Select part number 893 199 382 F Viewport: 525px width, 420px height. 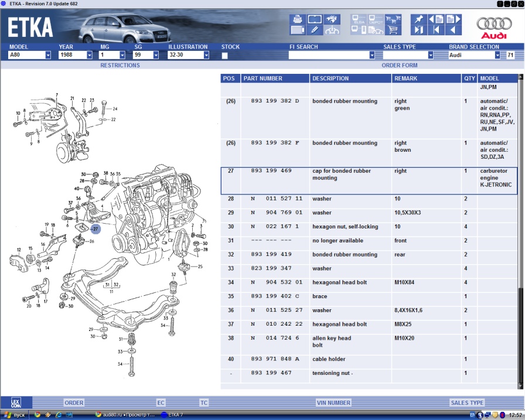275,143
